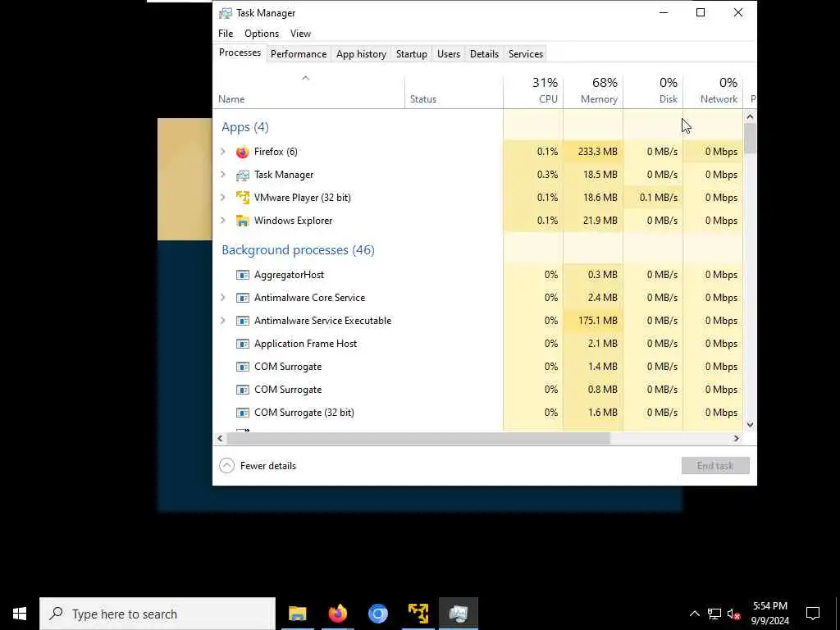Image resolution: width=840 pixels, height=630 pixels.
Task: Switch to the Services tab
Action: click(x=526, y=54)
